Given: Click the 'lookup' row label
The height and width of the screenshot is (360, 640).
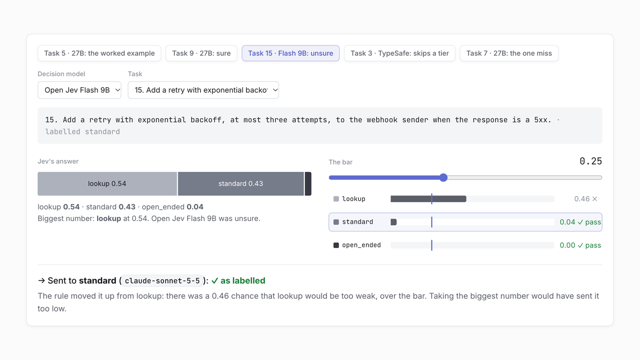Looking at the screenshot, I should tap(353, 199).
